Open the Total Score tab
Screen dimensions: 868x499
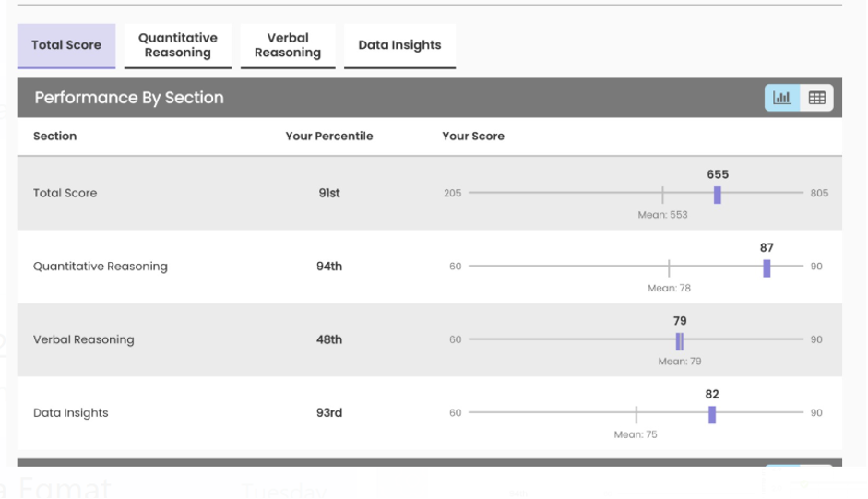(x=66, y=45)
